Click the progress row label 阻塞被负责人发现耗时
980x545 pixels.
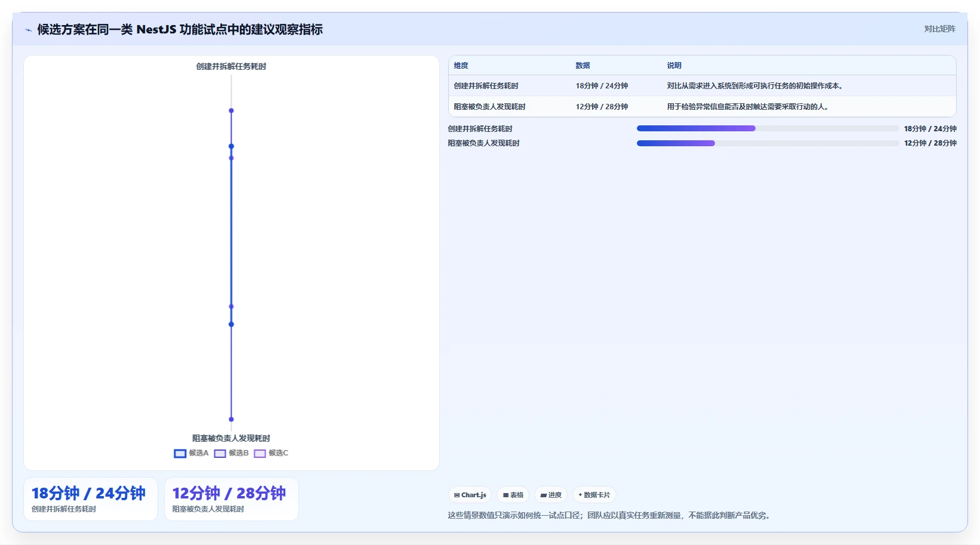coord(483,143)
